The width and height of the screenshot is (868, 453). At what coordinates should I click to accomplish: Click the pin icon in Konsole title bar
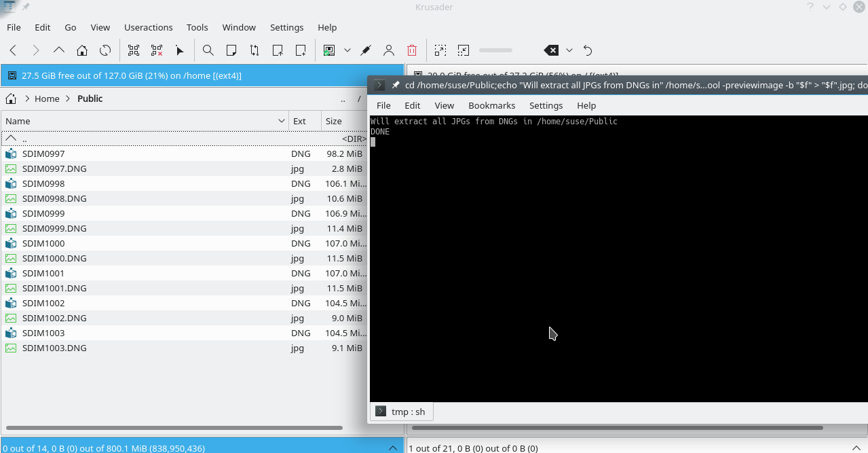click(x=396, y=85)
